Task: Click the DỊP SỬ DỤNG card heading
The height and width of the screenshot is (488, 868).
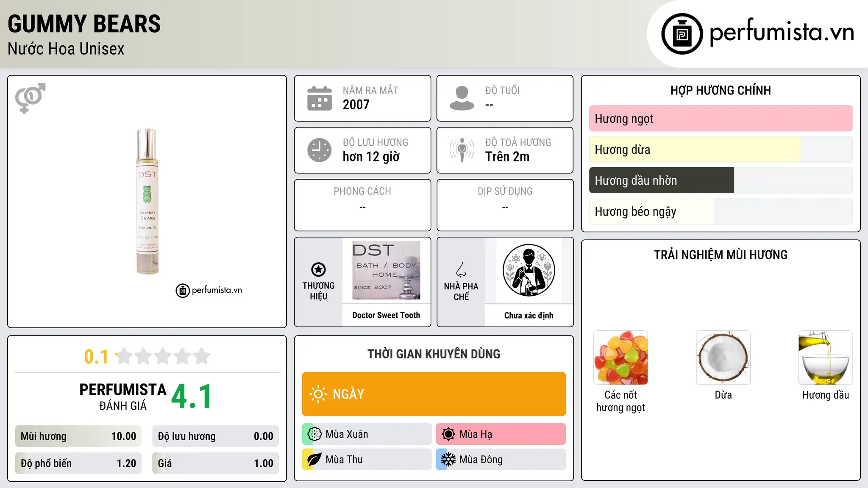Action: pos(505,191)
